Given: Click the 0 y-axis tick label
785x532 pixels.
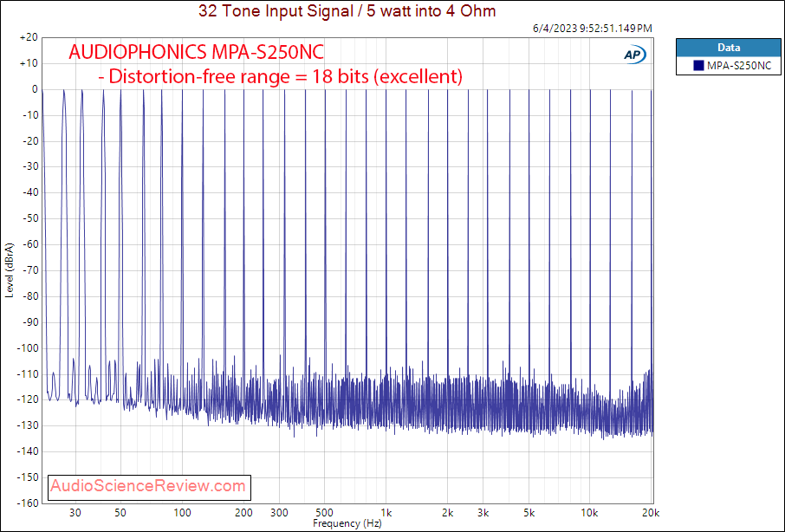Looking at the screenshot, I should 35,89.
